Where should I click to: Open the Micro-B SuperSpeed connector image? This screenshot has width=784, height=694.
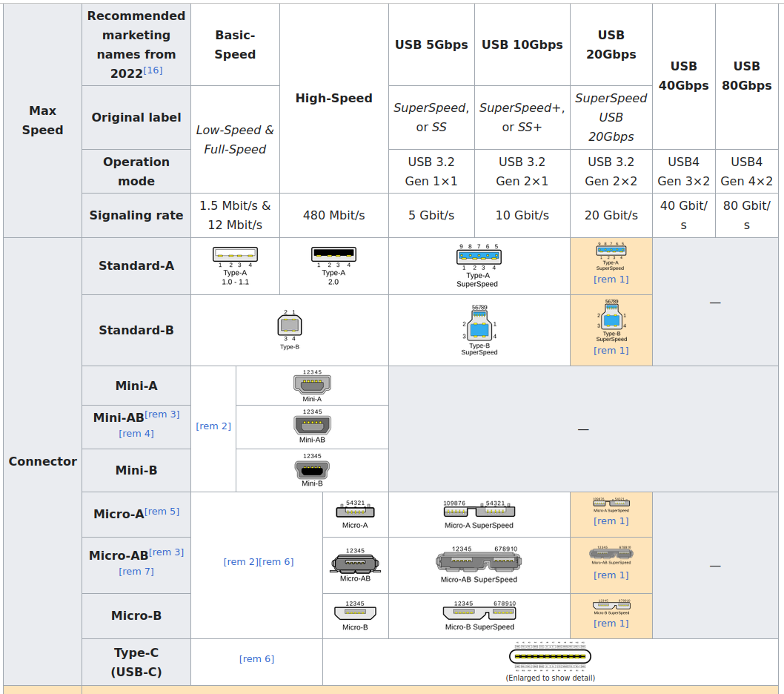pos(479,616)
